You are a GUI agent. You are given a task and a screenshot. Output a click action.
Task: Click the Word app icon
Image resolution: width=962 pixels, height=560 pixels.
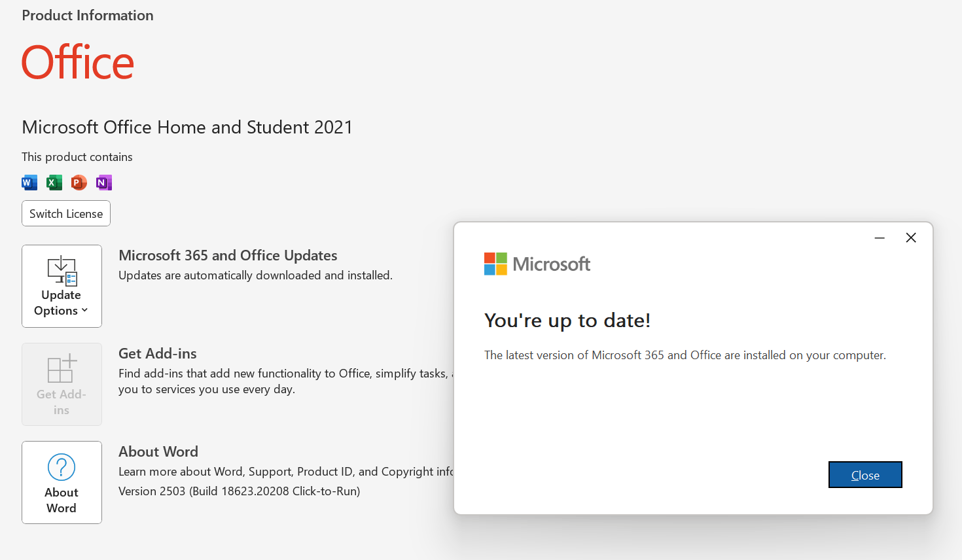(29, 183)
